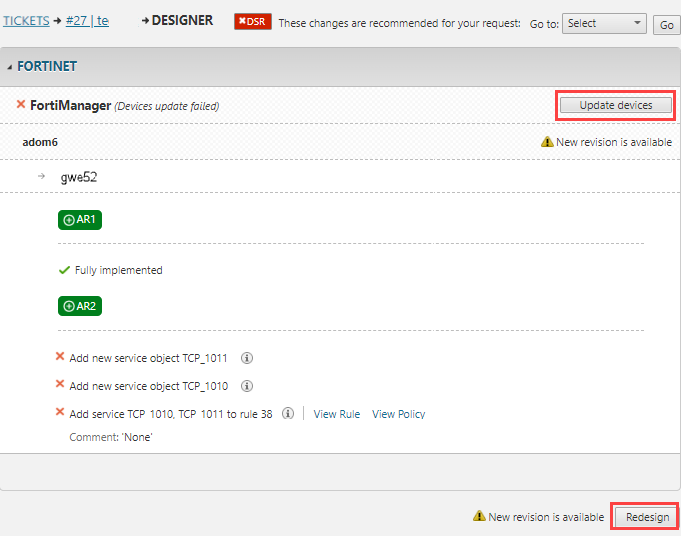
Task: Click the red X beside rule 38 change
Action: (60, 412)
